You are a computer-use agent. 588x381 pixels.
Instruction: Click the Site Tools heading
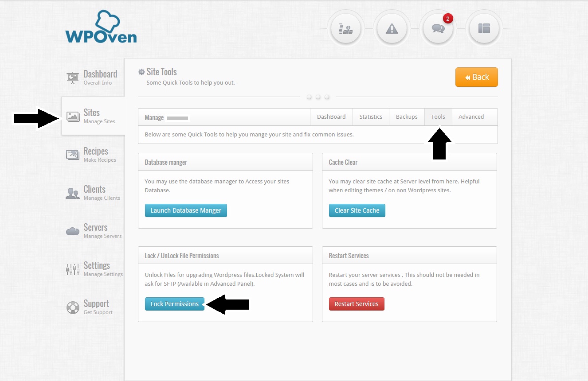[x=161, y=72]
